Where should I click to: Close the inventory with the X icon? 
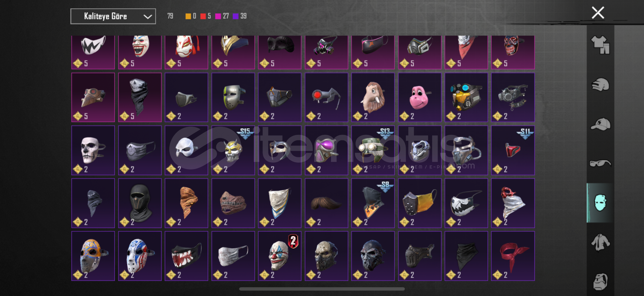click(x=598, y=13)
